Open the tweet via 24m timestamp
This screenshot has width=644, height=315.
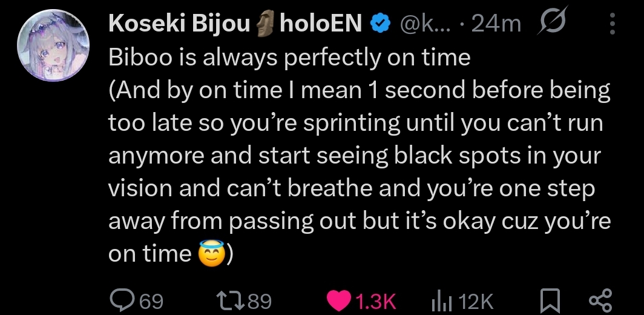496,24
